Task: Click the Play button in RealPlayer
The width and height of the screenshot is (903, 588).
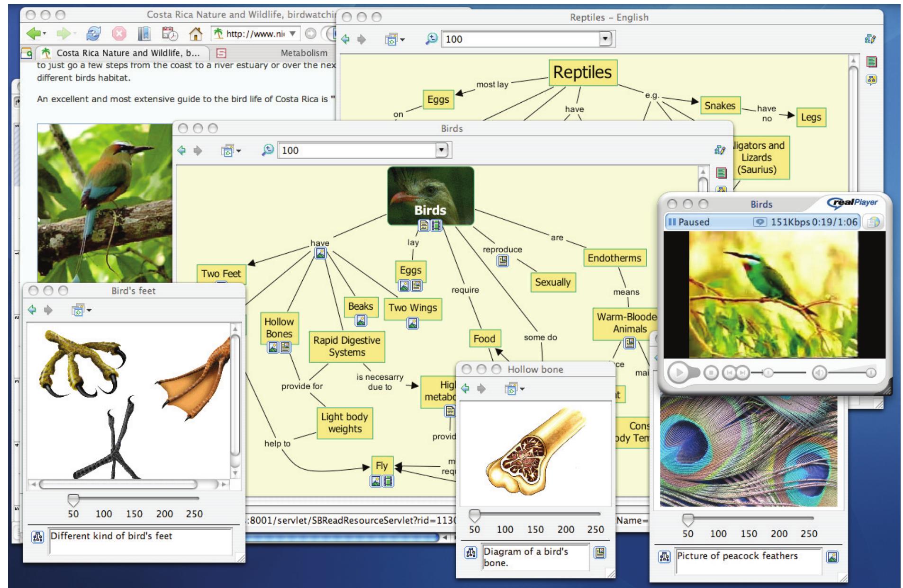Action: pos(679,373)
